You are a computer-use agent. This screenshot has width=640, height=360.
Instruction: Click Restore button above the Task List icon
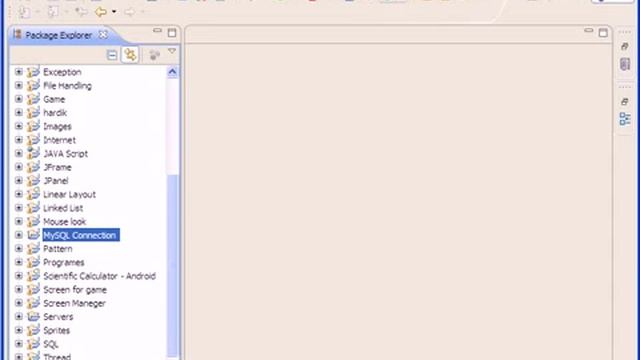click(x=624, y=47)
